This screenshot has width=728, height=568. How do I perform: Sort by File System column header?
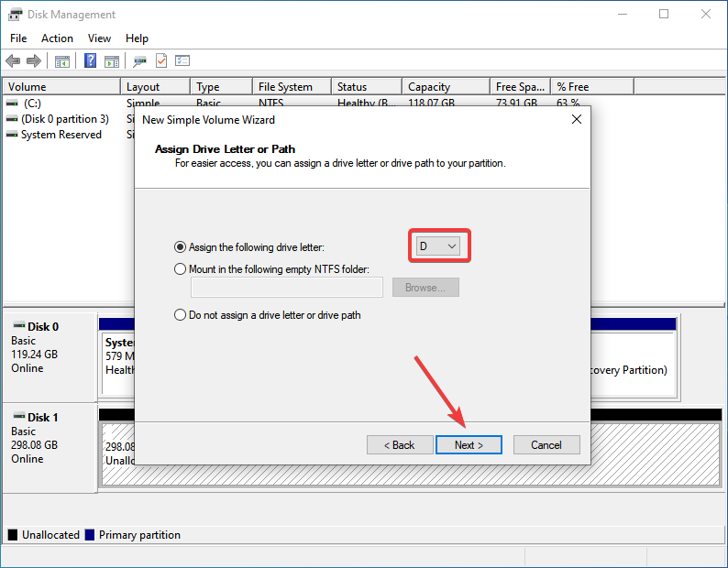point(292,87)
